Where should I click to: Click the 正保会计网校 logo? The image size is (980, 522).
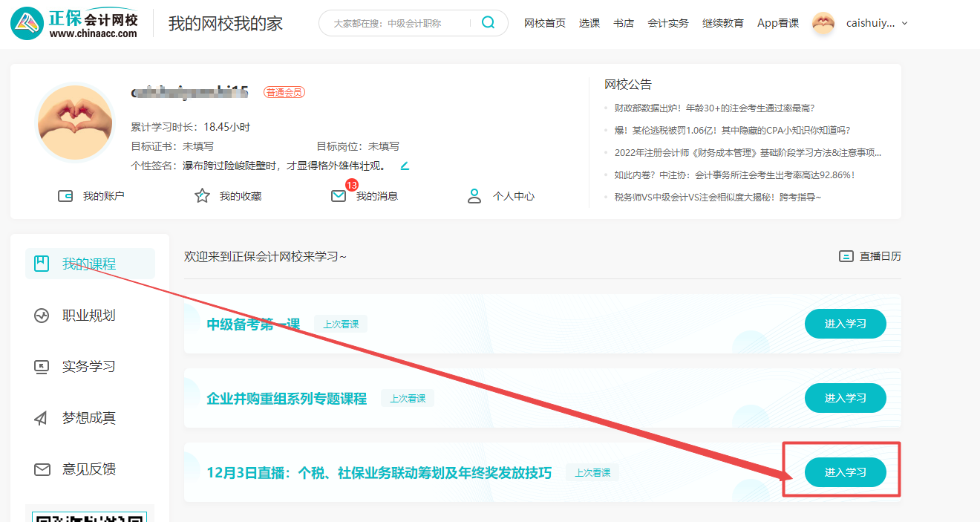click(x=73, y=24)
